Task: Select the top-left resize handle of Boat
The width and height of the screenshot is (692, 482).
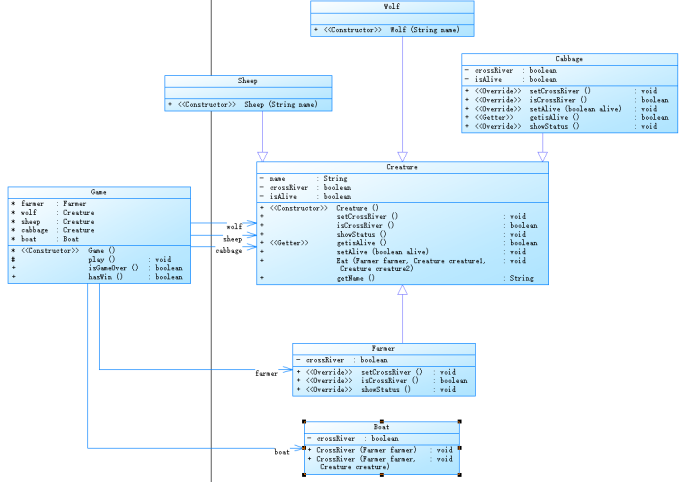Action: (x=304, y=422)
